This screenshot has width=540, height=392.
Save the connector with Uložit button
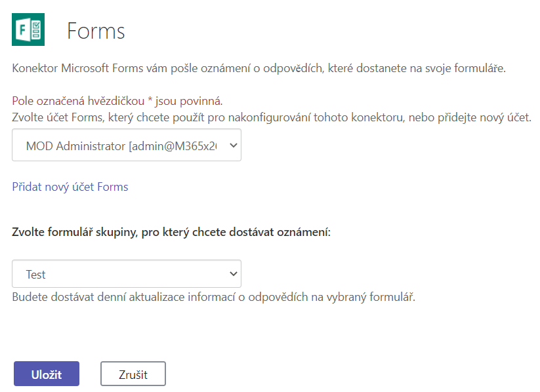click(47, 374)
